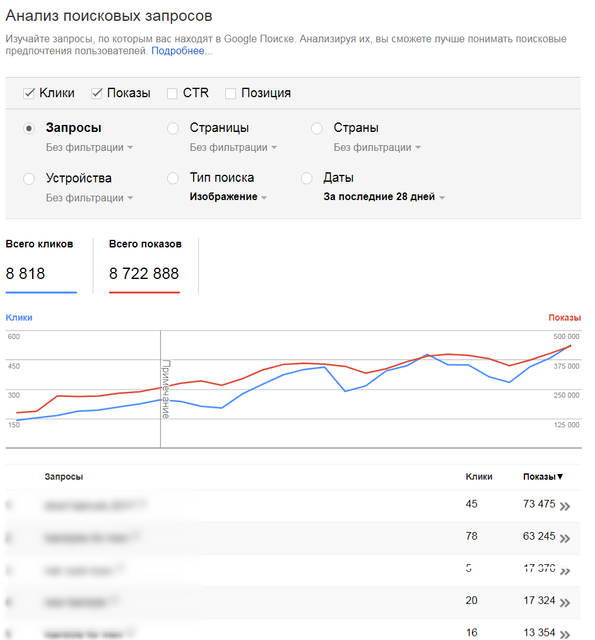
Task: Click the 17 324 impressions value
Action: [x=539, y=600]
